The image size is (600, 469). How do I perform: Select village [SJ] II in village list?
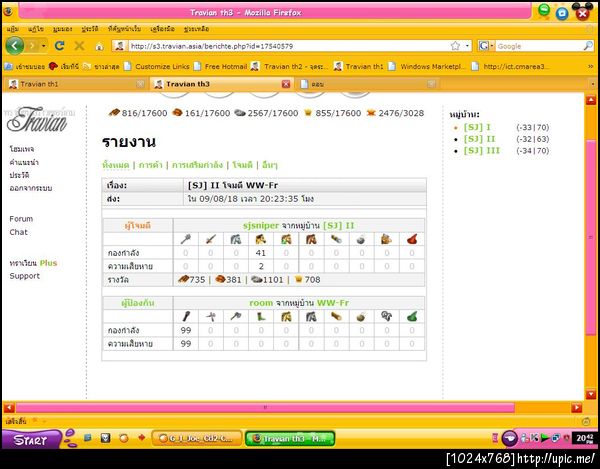[x=479, y=139]
